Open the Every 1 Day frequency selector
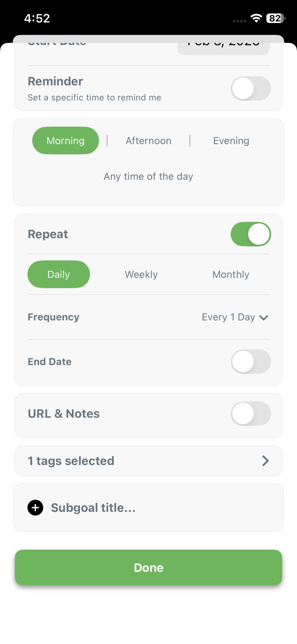This screenshot has height=644, width=297. click(x=229, y=317)
